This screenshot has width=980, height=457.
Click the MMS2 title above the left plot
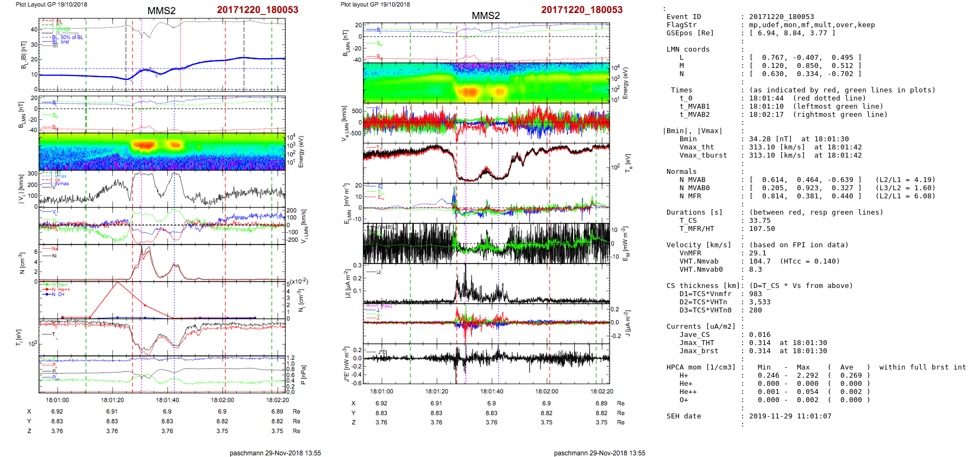point(161,11)
